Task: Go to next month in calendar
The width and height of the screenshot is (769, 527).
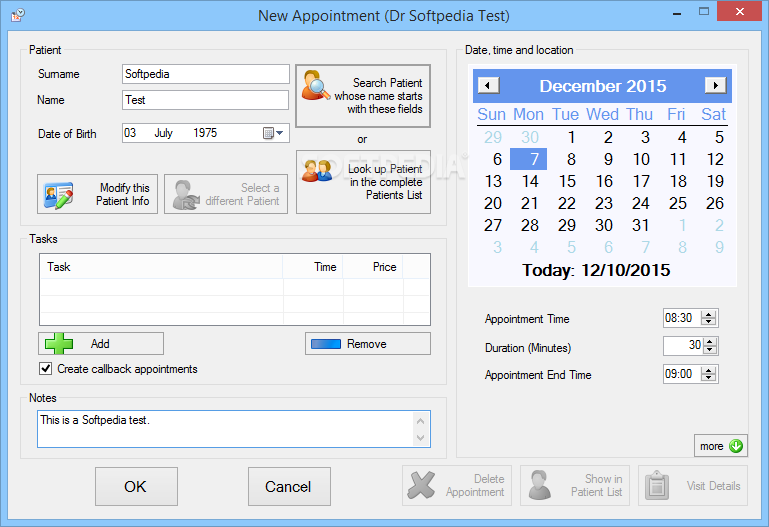Action: [x=716, y=85]
